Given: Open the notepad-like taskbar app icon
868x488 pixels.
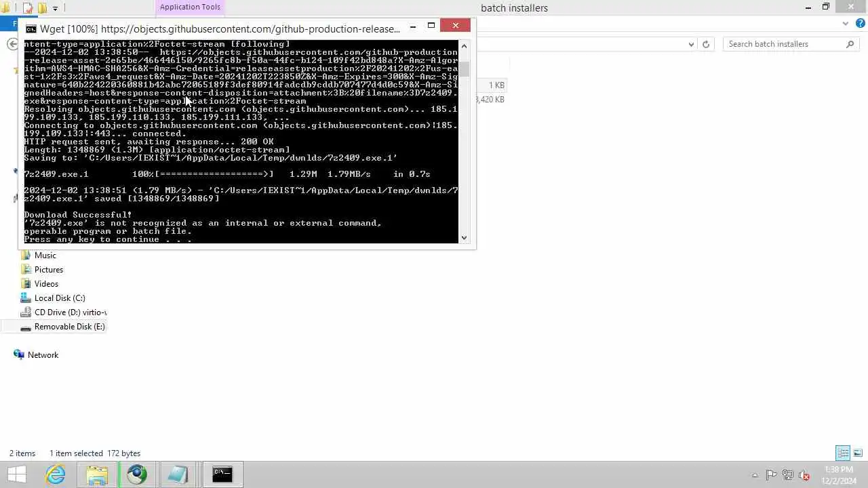Looking at the screenshot, I should (x=178, y=474).
